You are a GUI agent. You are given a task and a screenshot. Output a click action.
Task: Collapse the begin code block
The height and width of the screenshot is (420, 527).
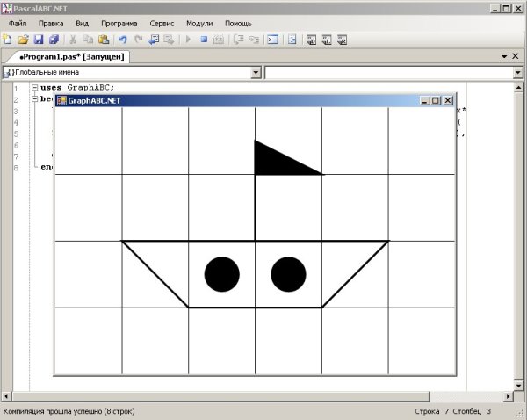[33, 99]
